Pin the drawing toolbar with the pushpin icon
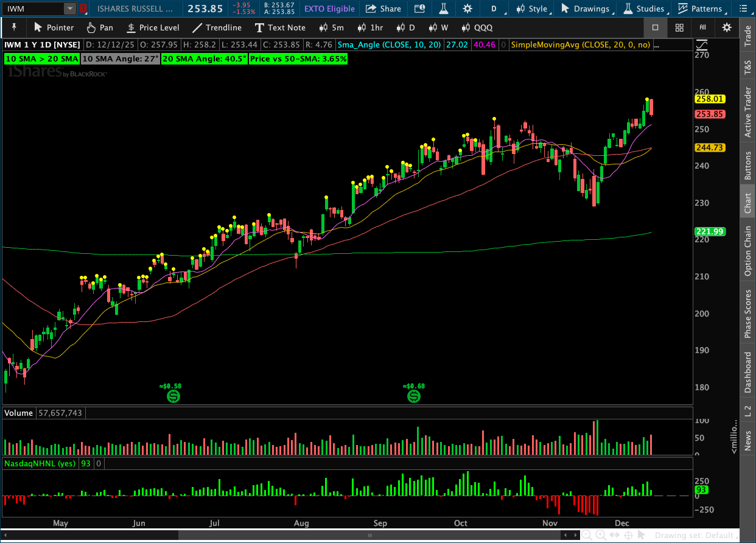Viewport: 756px width, 543px height. (x=13, y=27)
